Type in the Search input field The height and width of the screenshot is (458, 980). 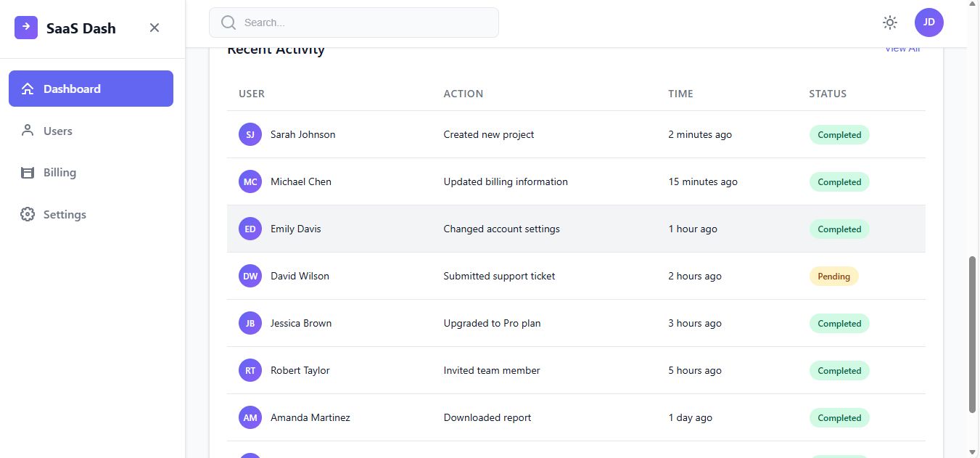point(363,23)
